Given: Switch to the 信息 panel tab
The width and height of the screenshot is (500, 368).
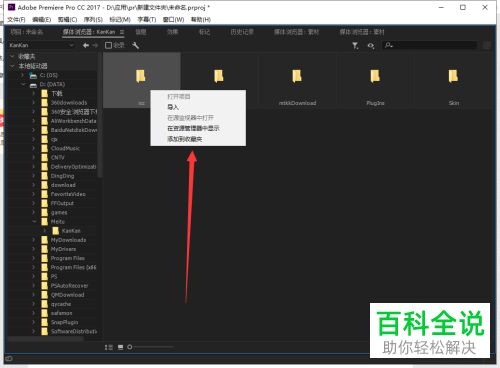Looking at the screenshot, I should tap(141, 32).
